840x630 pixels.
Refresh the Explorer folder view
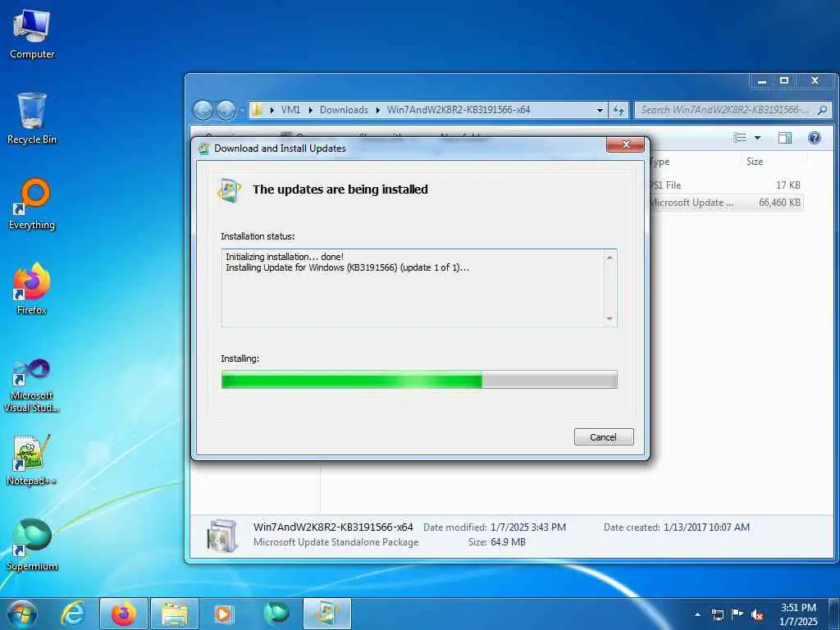(619, 111)
